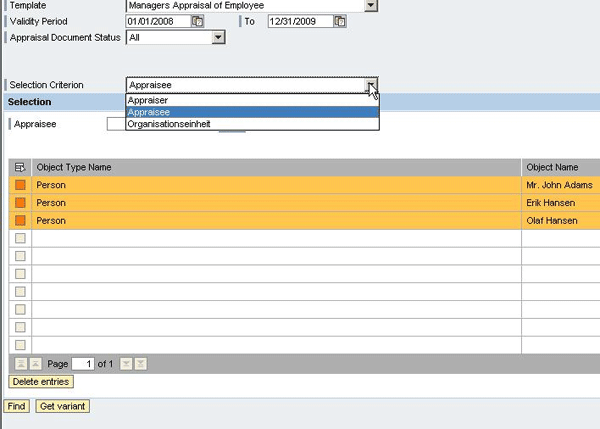600x429 pixels.
Task: Go to previous page of table
Action: point(36,364)
